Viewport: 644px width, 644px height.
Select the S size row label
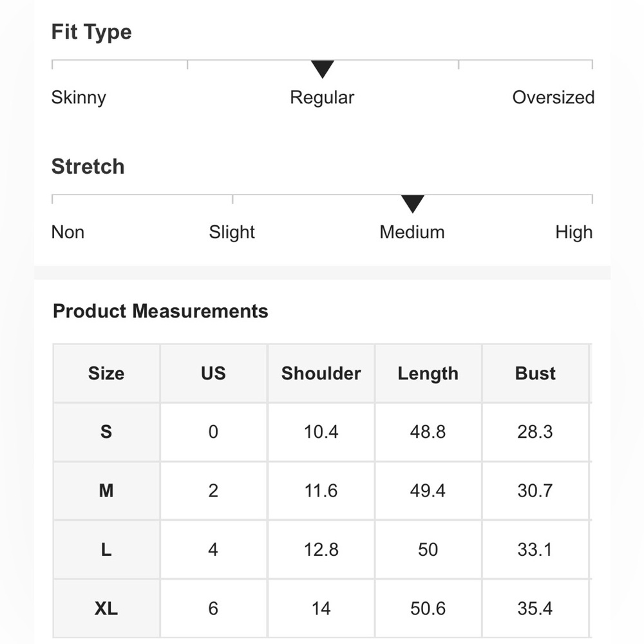click(106, 432)
